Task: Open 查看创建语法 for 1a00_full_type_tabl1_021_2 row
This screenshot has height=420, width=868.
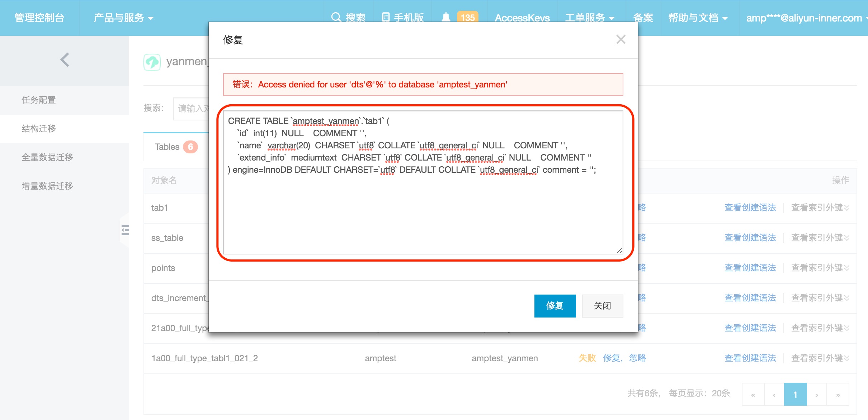Action: (x=750, y=358)
